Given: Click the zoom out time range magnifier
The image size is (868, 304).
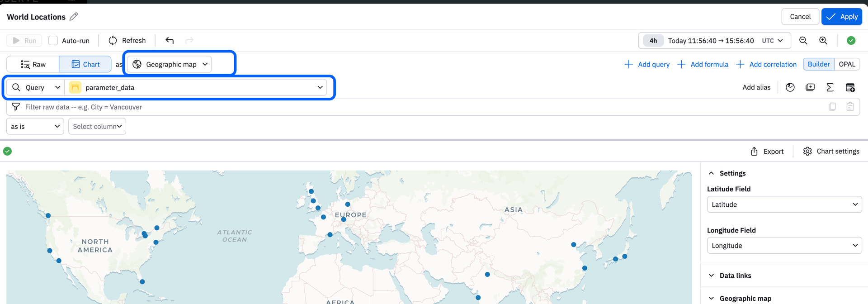Looking at the screenshot, I should point(803,40).
